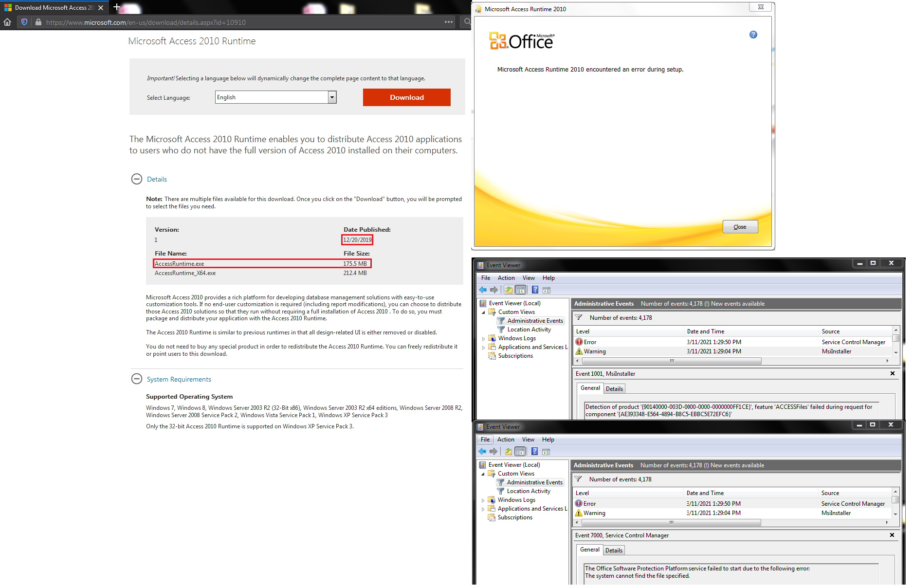Open Help menu in Event 7000 viewer window
913x588 pixels.
click(x=548, y=440)
